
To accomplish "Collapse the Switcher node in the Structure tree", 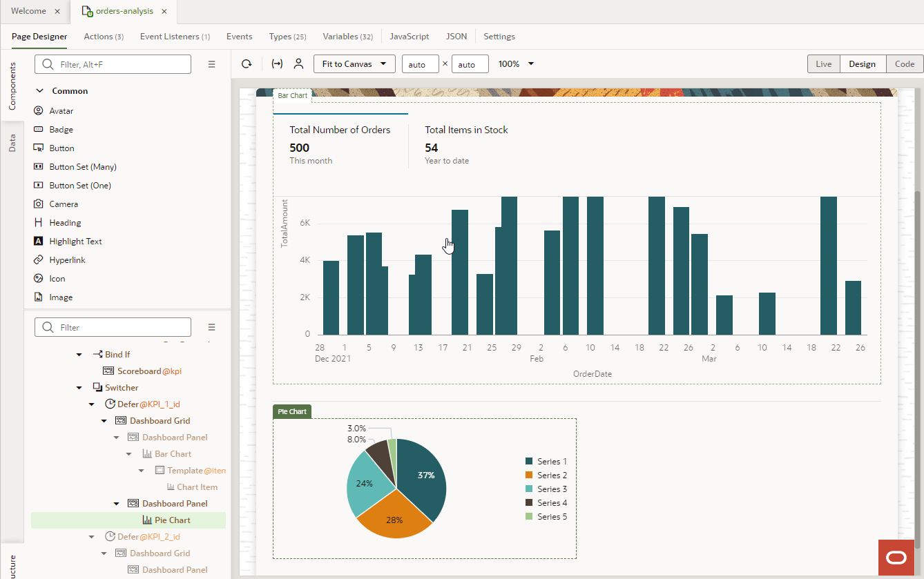I will click(79, 387).
